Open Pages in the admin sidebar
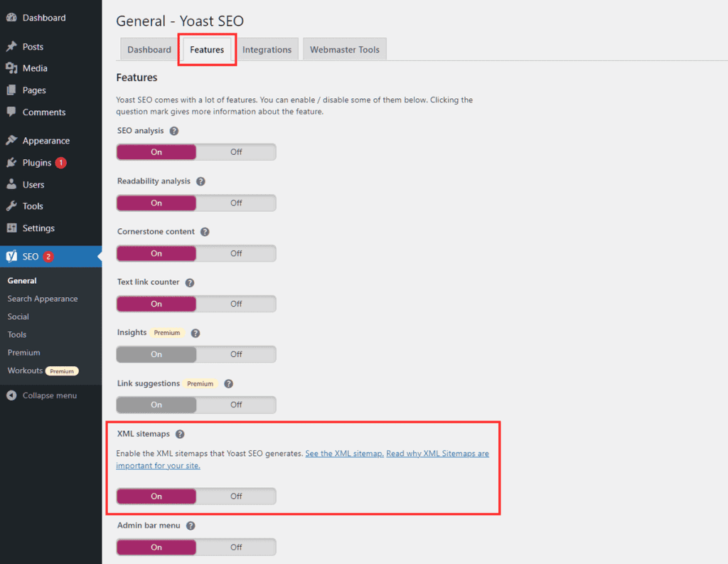The image size is (728, 564). click(x=34, y=90)
